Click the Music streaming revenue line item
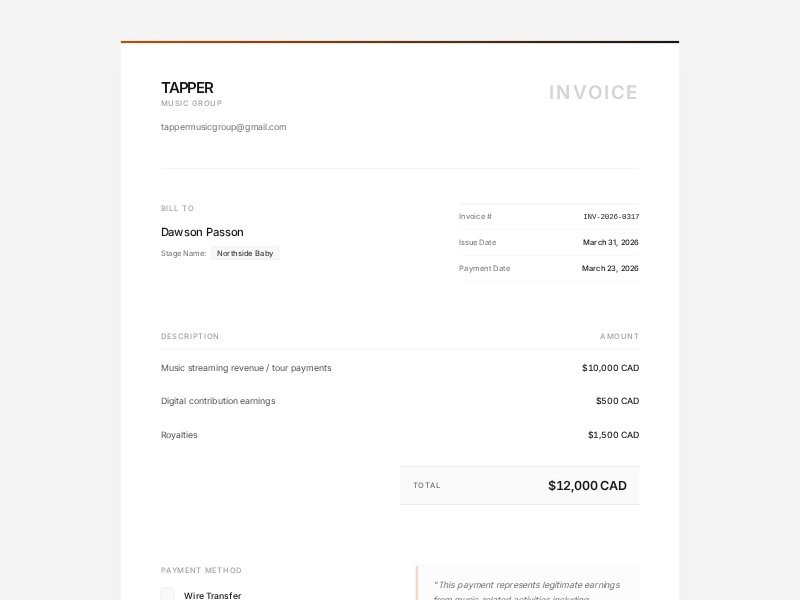This screenshot has width=800, height=600. pos(246,368)
